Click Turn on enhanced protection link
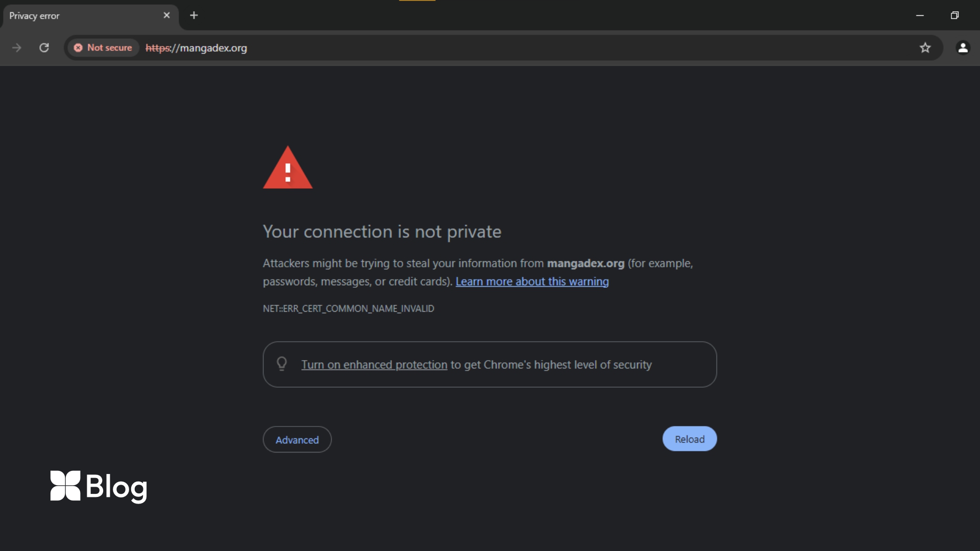Image resolution: width=980 pixels, height=551 pixels. (374, 365)
